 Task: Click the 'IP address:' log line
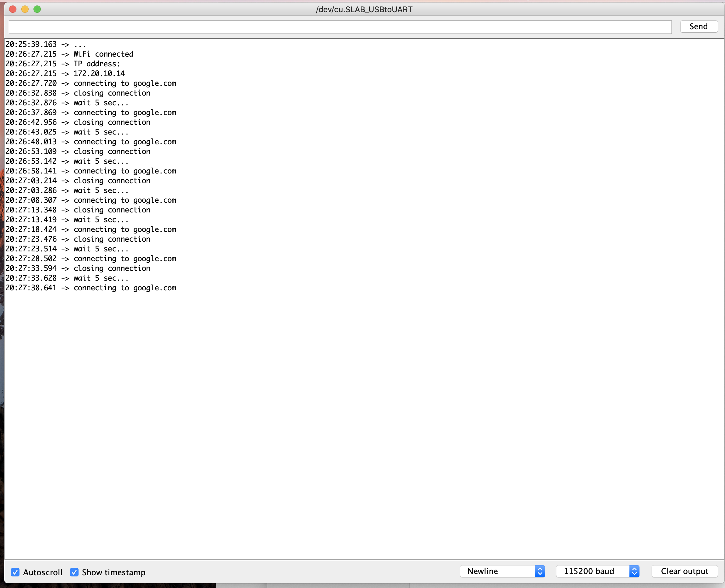(63, 64)
